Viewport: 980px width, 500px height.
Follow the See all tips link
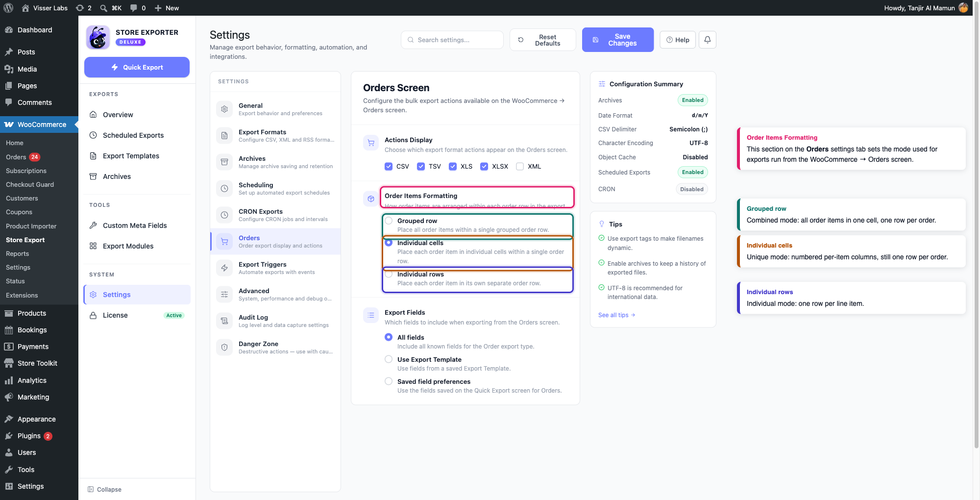tap(616, 315)
